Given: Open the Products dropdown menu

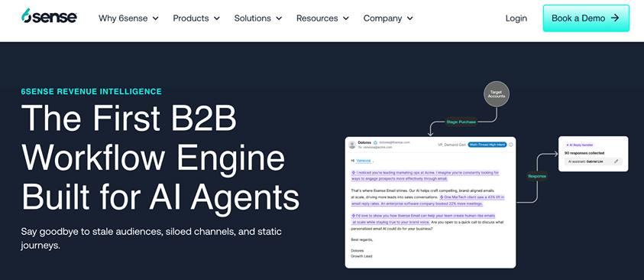Looking at the screenshot, I should click(196, 18).
